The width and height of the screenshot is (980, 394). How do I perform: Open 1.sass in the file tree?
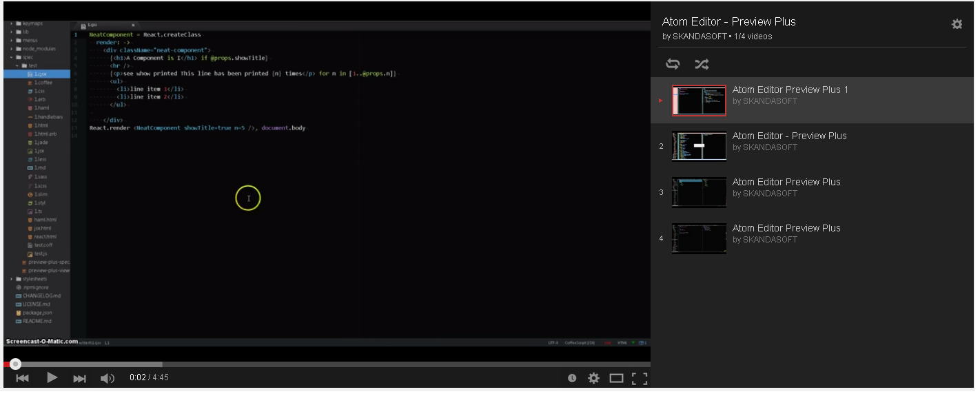click(x=37, y=177)
